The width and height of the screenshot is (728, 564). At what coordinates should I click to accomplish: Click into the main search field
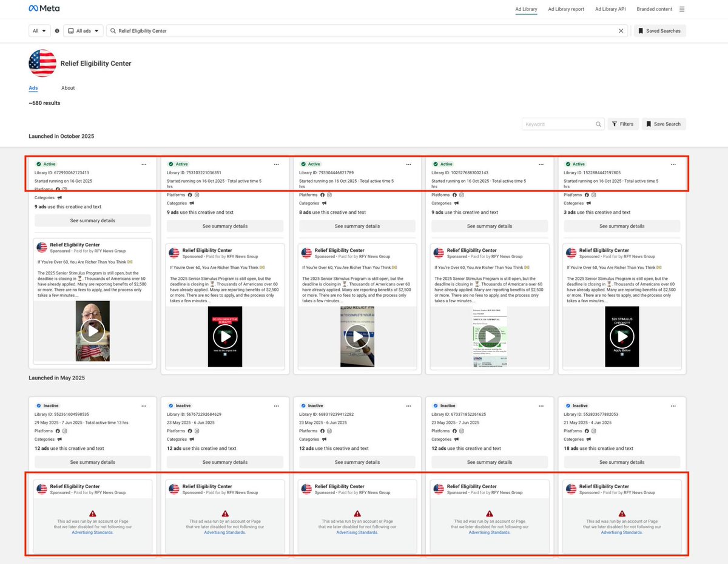pos(367,30)
